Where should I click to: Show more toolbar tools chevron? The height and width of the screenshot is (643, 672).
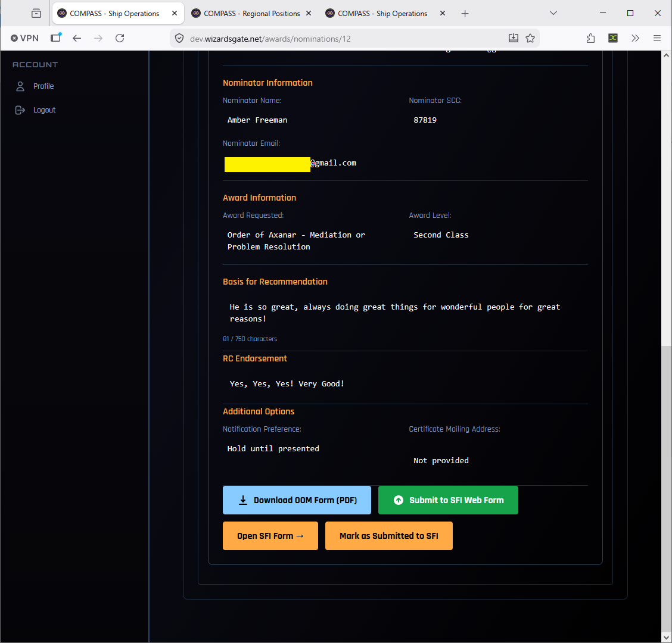pyautogui.click(x=635, y=38)
